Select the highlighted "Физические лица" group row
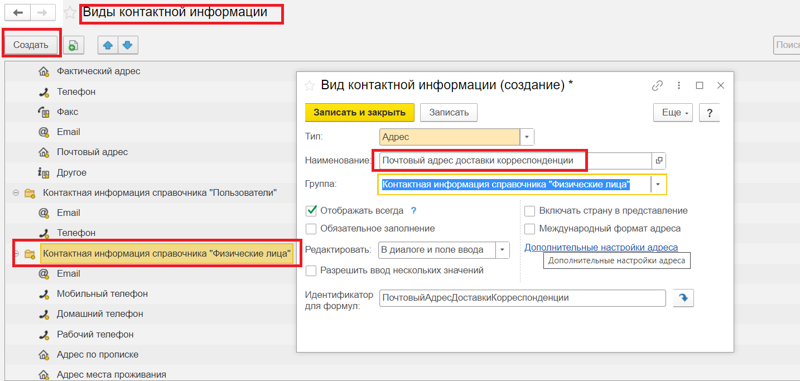The height and width of the screenshot is (381, 800). click(166, 253)
